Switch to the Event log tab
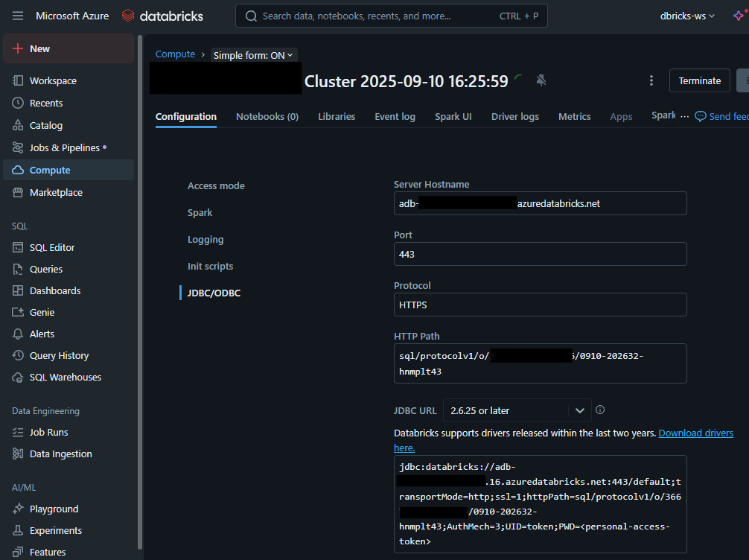This screenshot has height=560, width=749. (x=395, y=116)
